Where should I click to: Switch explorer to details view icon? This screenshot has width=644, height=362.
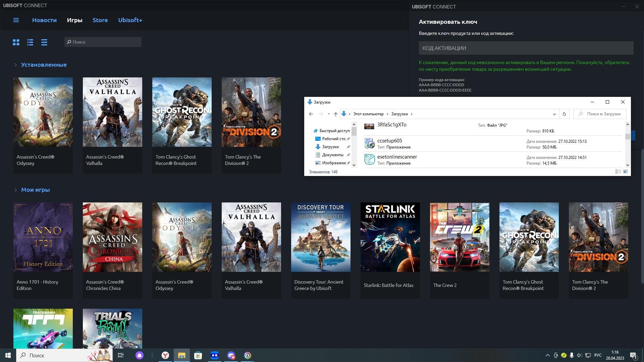pos(618,172)
